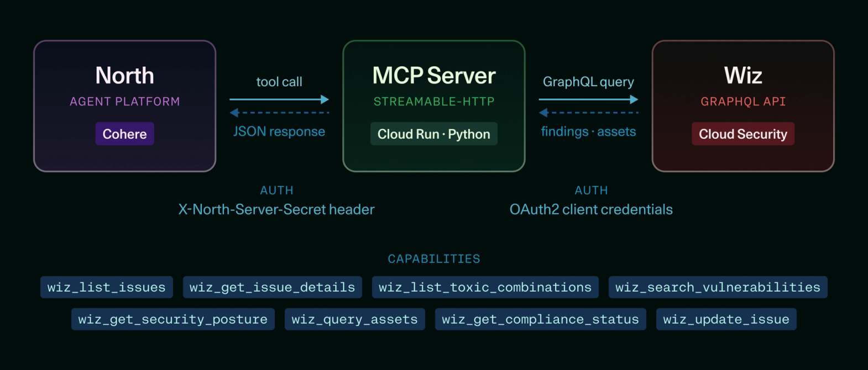This screenshot has width=868, height=370.
Task: Select the wiz_get_issue_details chip
Action: tap(273, 287)
